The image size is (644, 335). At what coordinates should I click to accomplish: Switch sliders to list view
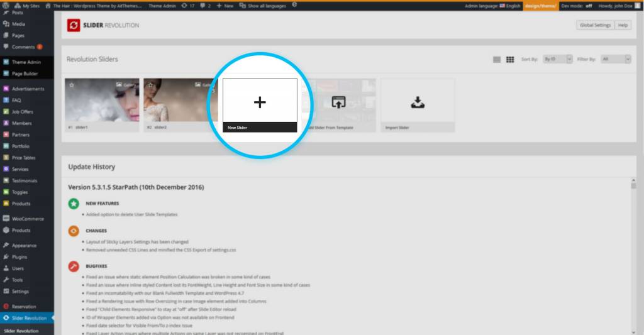click(x=497, y=60)
